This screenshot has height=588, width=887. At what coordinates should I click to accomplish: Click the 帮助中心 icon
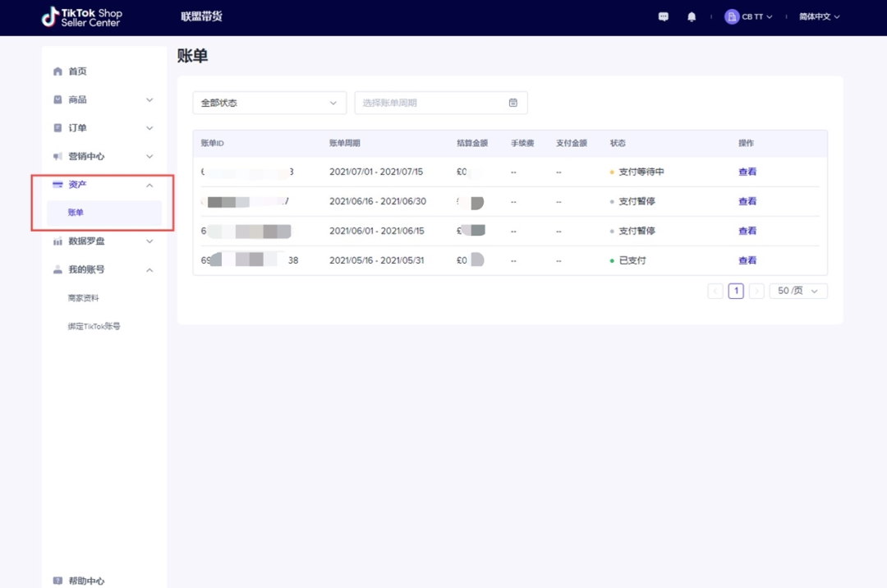(x=57, y=581)
